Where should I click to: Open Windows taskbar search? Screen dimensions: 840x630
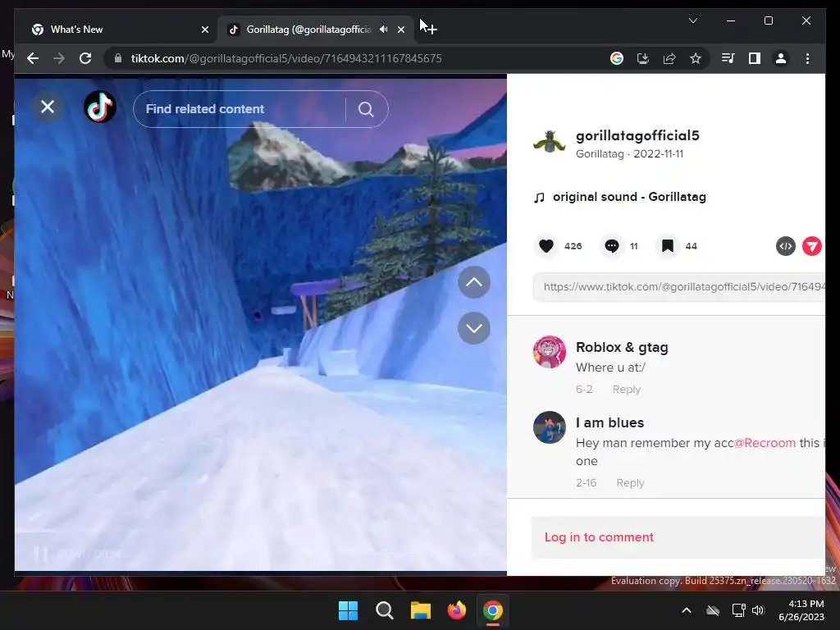pyautogui.click(x=385, y=610)
